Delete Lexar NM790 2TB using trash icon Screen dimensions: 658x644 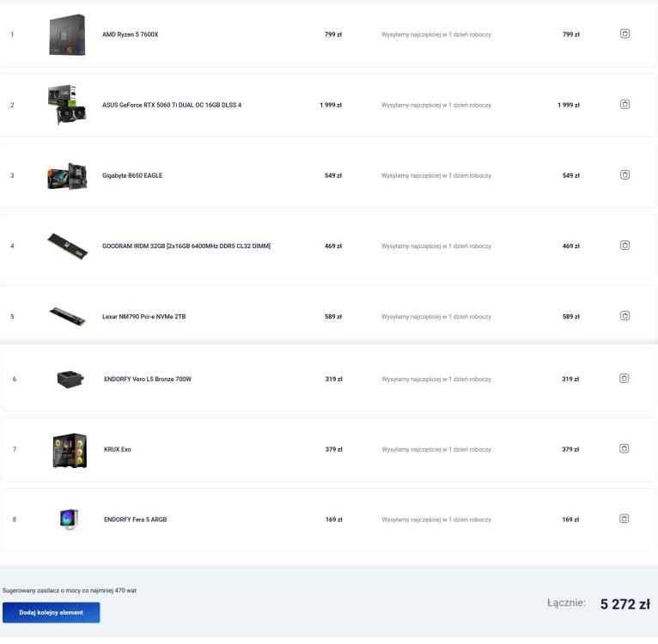[624, 315]
